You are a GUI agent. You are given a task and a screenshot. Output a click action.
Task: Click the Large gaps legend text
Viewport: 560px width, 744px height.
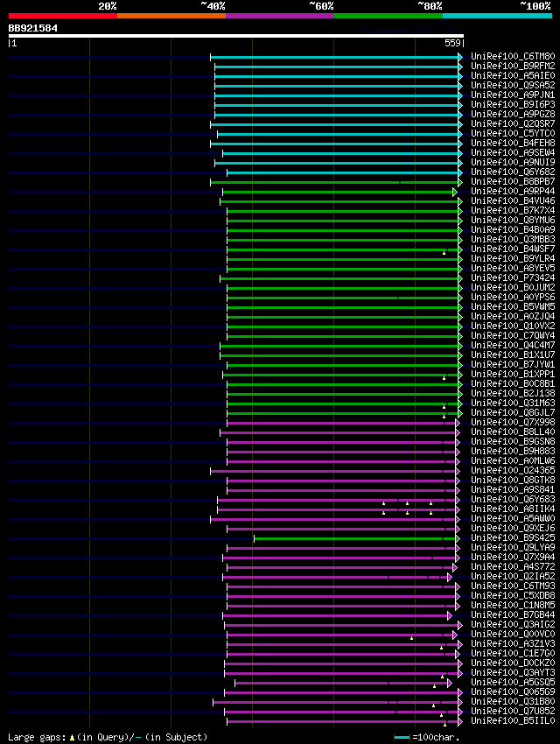pyautogui.click(x=108, y=737)
